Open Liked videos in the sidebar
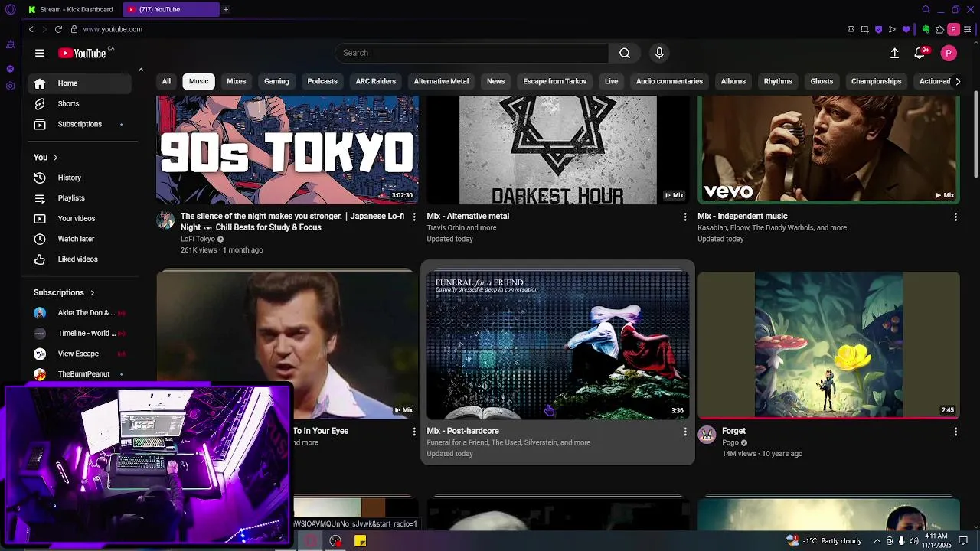 [81, 259]
